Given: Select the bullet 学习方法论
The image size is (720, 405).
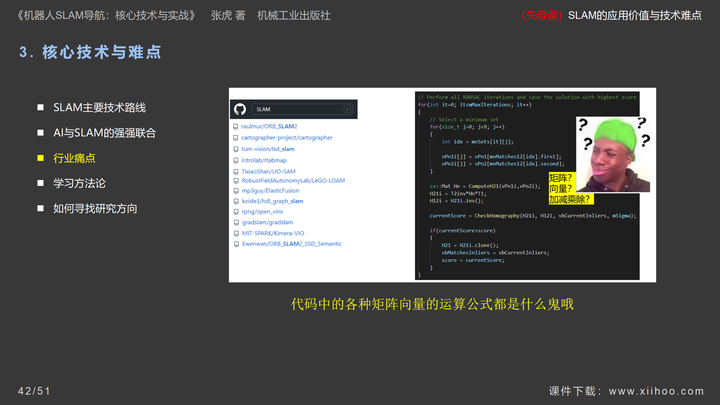Looking at the screenshot, I should (79, 183).
